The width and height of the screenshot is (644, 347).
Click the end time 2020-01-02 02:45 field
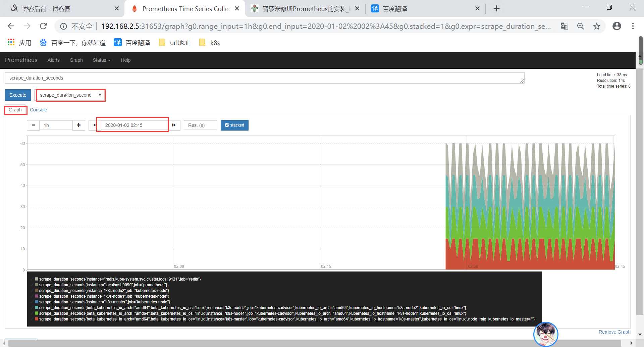pos(135,125)
